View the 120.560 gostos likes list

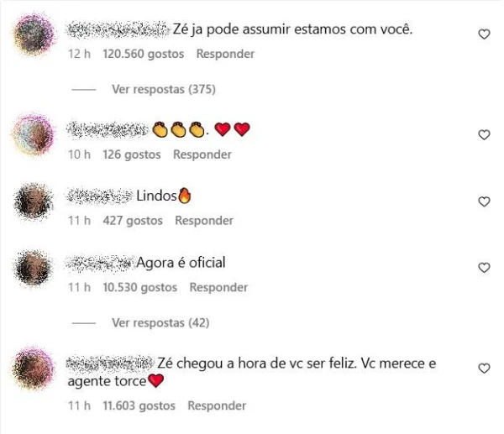144,54
